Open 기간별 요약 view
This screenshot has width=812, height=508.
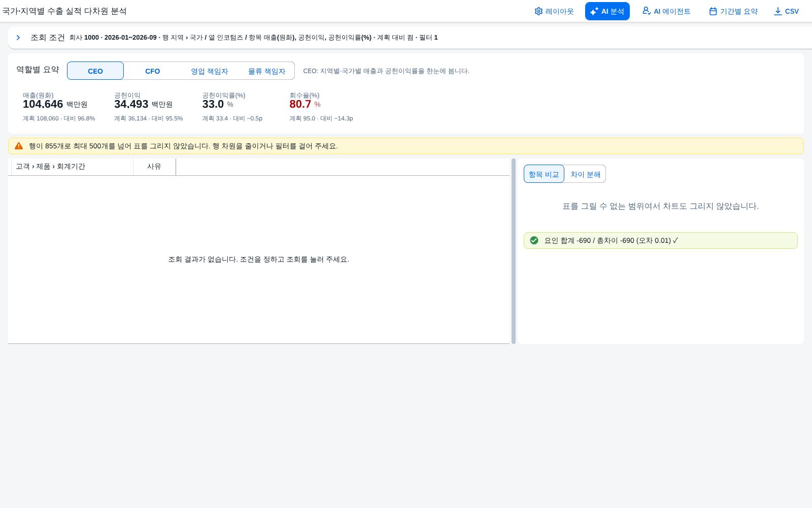pos(733,11)
